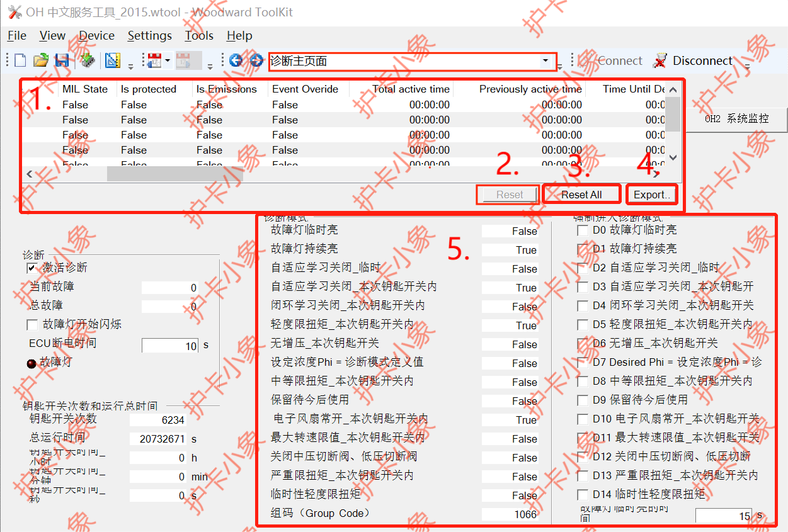Open a file with the folder icon

coord(40,60)
